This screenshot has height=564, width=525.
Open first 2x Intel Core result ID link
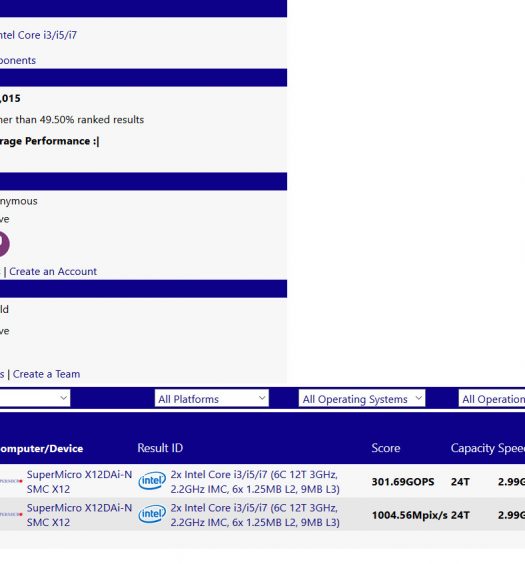255,482
